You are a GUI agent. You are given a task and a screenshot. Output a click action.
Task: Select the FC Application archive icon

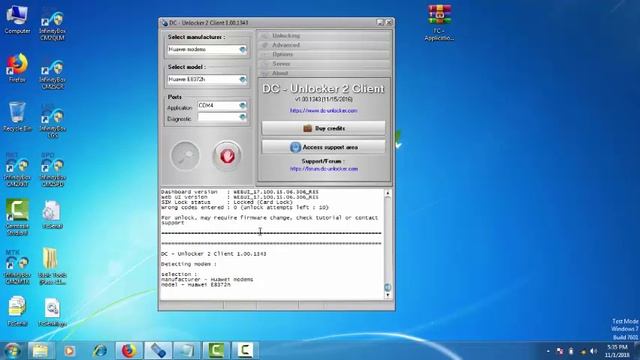pyautogui.click(x=439, y=23)
